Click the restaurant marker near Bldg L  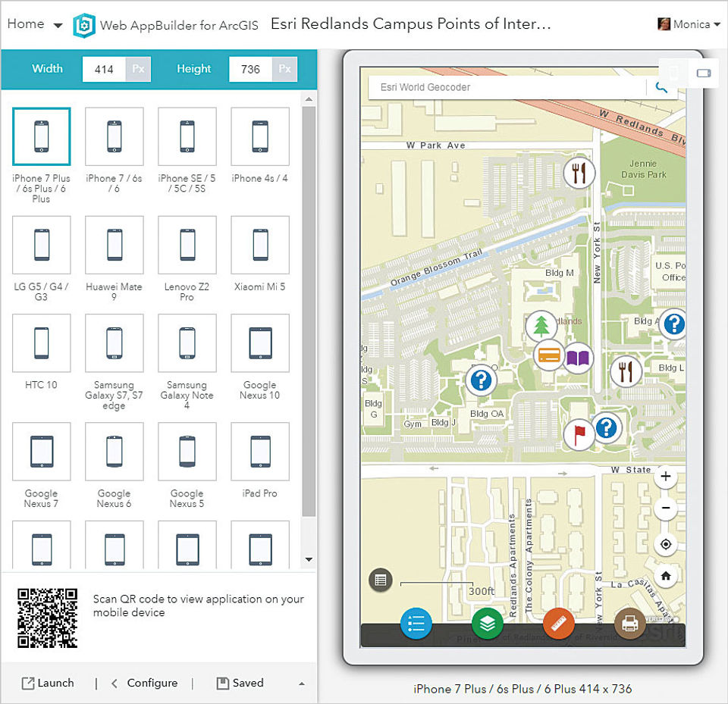626,372
